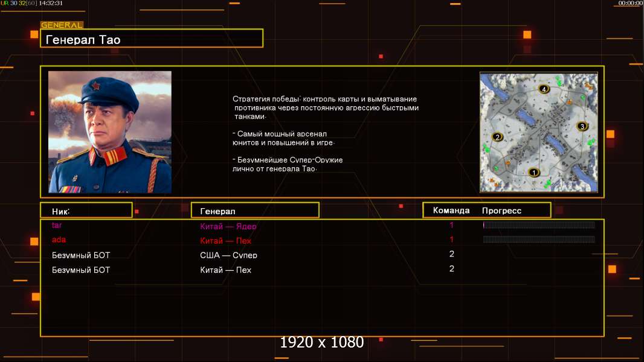Click team number for player ada
Viewport: 644px width, 362px height.
451,240
